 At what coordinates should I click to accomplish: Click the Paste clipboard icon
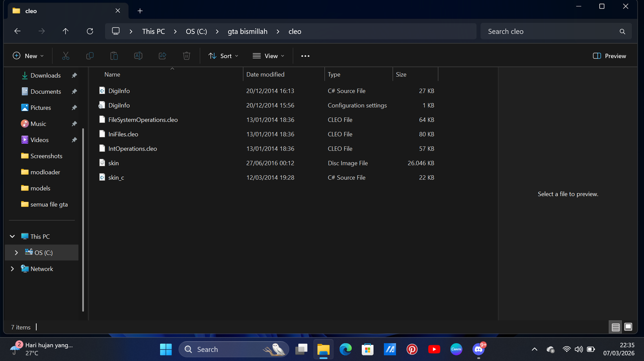tap(114, 56)
